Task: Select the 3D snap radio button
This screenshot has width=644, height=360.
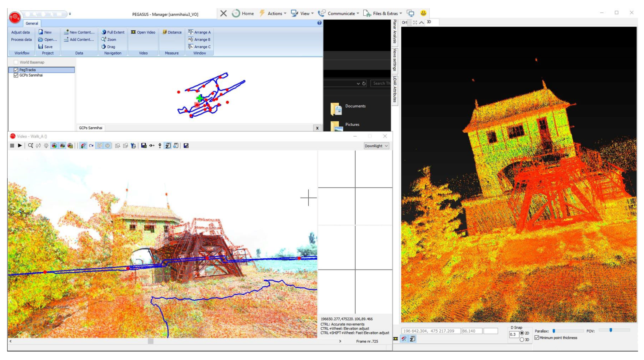Action: click(522, 340)
